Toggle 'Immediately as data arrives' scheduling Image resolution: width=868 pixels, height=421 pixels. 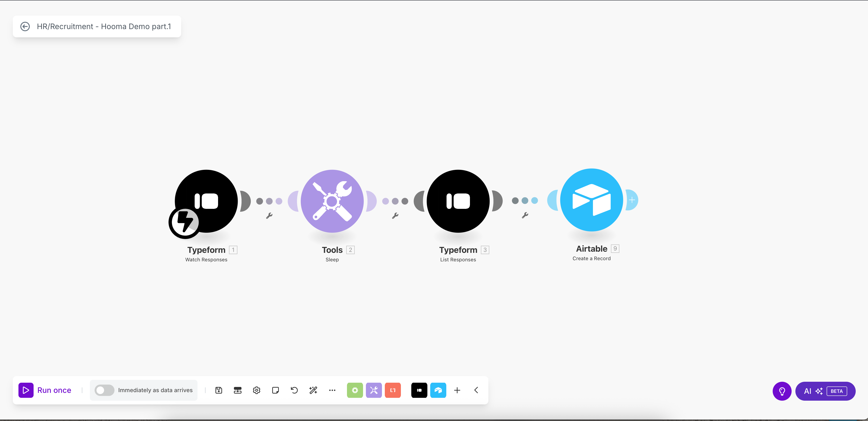tap(105, 390)
